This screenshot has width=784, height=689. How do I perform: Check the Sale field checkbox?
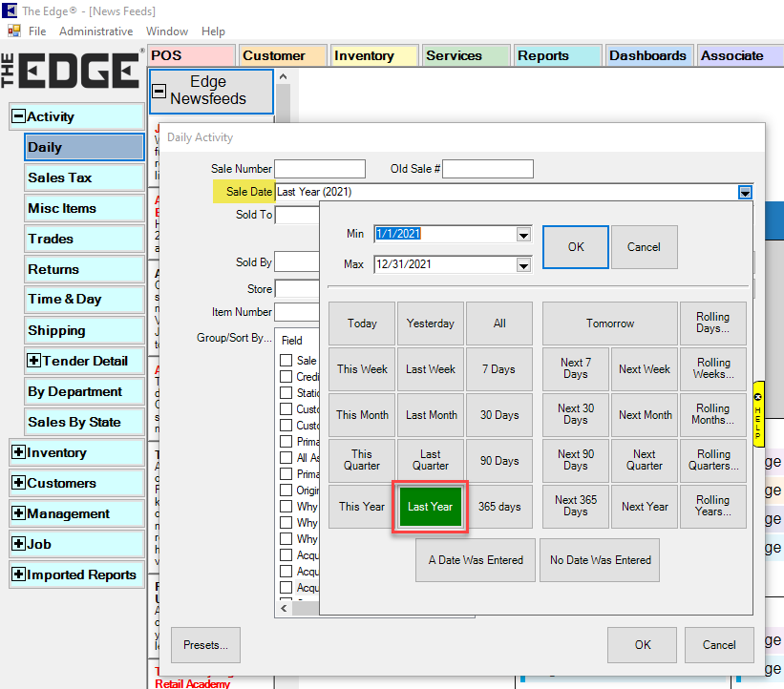(x=286, y=361)
